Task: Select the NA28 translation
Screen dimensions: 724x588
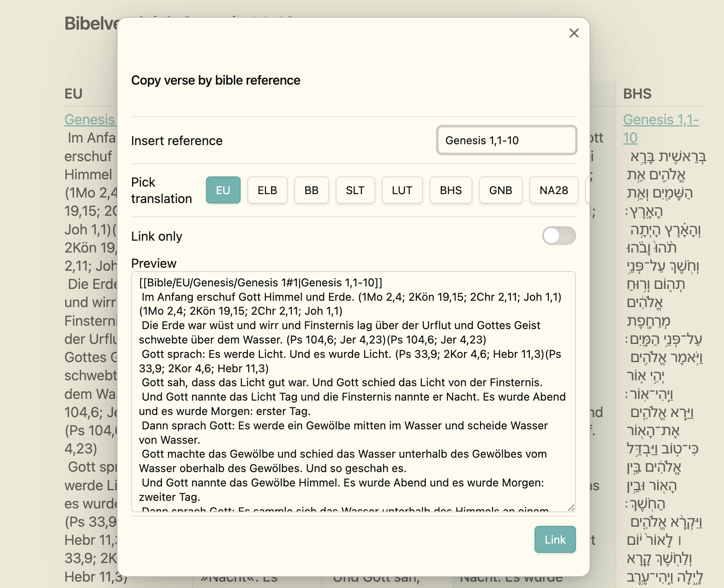Action: coord(554,190)
